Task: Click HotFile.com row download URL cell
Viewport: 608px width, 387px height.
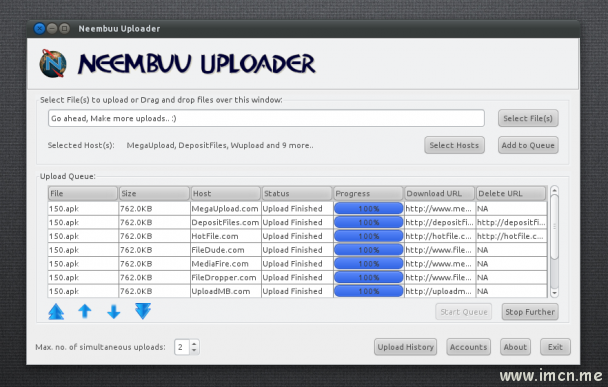Action: (x=440, y=236)
